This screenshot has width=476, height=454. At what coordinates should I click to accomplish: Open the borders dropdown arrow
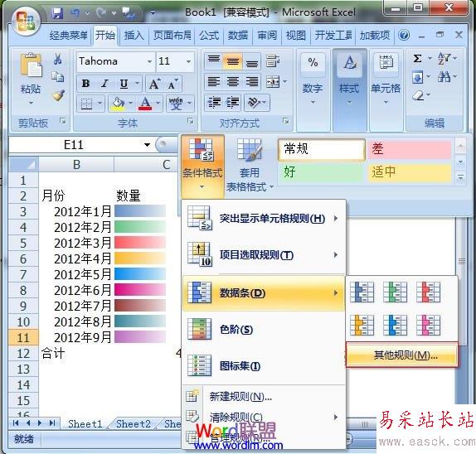[x=100, y=103]
